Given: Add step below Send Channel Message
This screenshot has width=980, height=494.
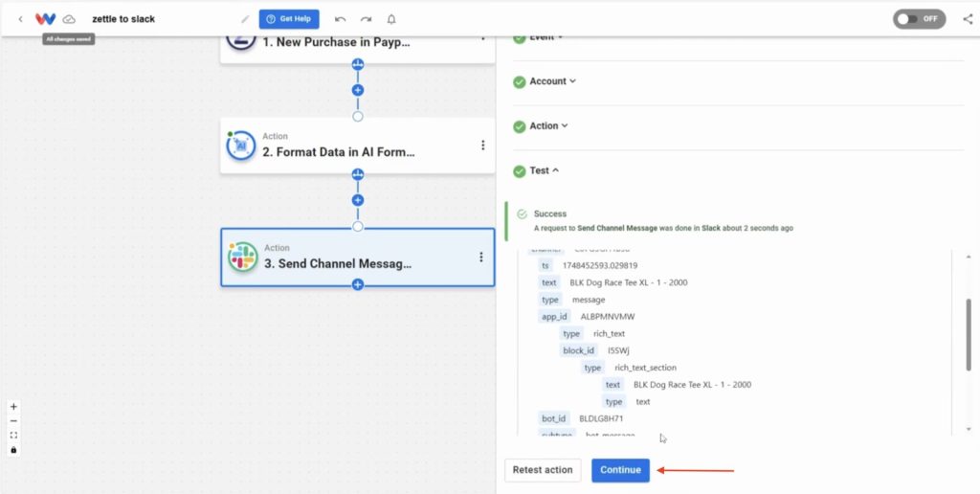Looking at the screenshot, I should click(x=358, y=284).
